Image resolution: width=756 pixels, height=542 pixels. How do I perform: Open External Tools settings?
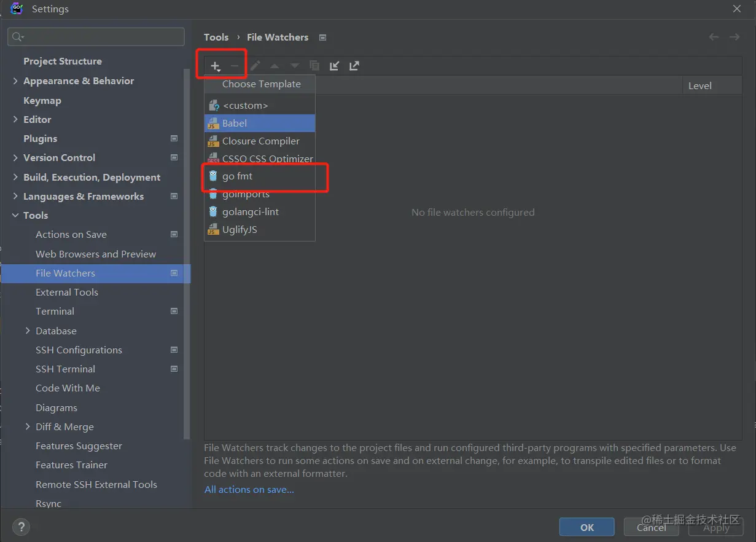tap(67, 293)
